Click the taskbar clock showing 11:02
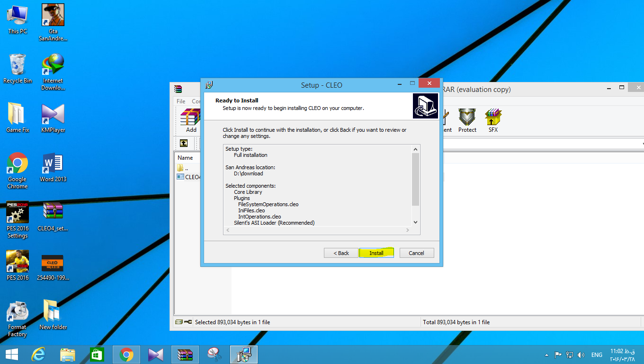Viewport: 644px width, 364px height. coord(622,355)
